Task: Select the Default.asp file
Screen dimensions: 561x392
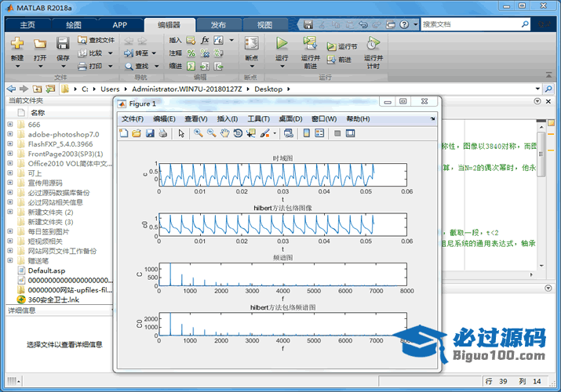Action: point(46,270)
